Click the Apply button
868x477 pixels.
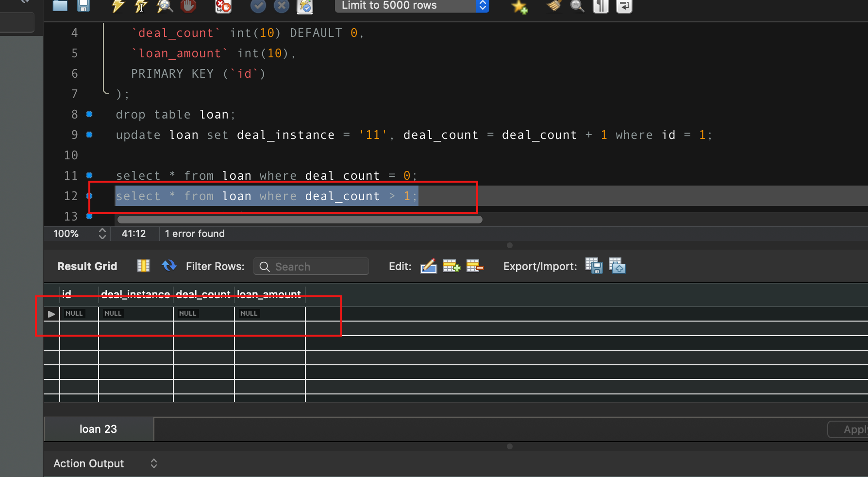(848, 429)
